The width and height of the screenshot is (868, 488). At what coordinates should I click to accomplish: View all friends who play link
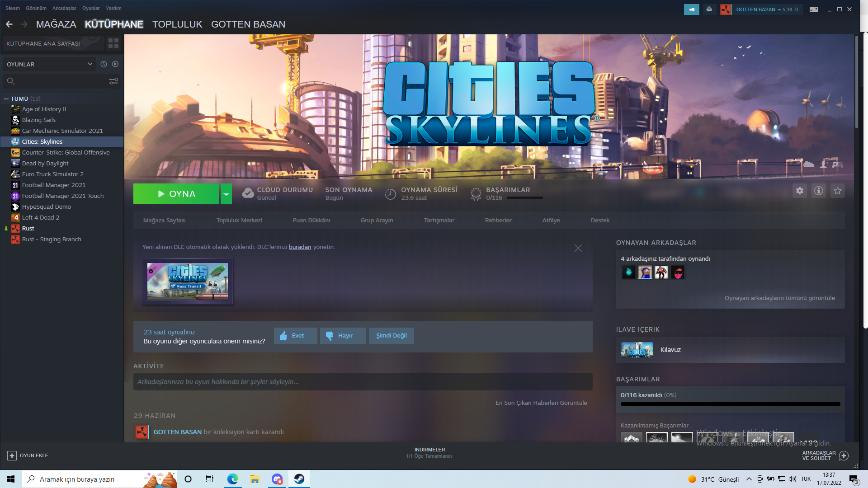780,298
